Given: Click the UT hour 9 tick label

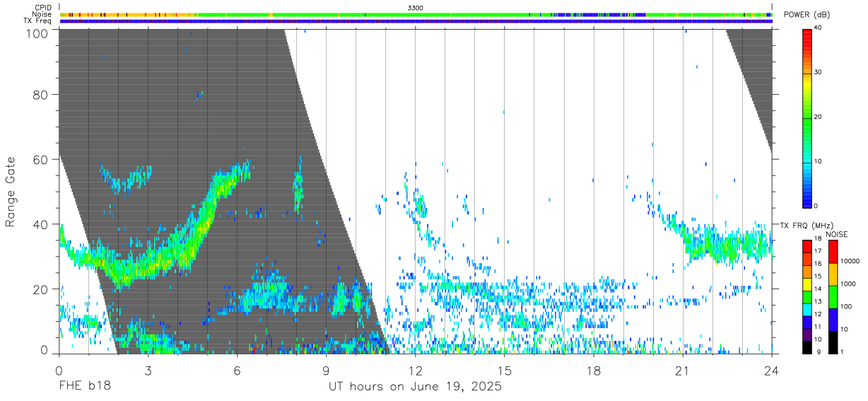Looking at the screenshot, I should [326, 370].
